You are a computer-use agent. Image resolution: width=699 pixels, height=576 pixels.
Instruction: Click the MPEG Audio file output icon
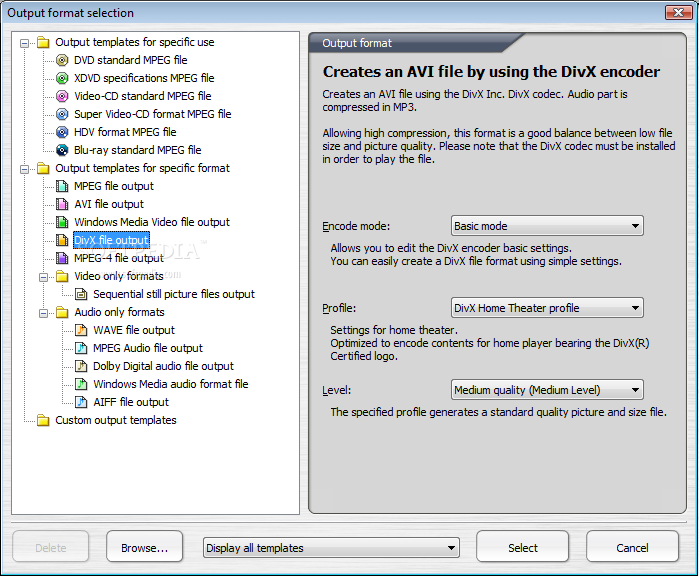(81, 348)
